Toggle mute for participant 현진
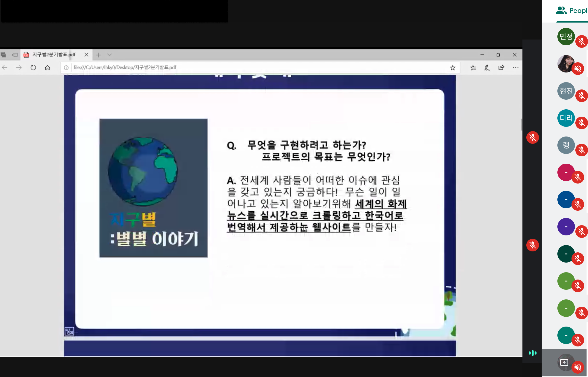Viewport: 588px width, 377px height. click(581, 96)
